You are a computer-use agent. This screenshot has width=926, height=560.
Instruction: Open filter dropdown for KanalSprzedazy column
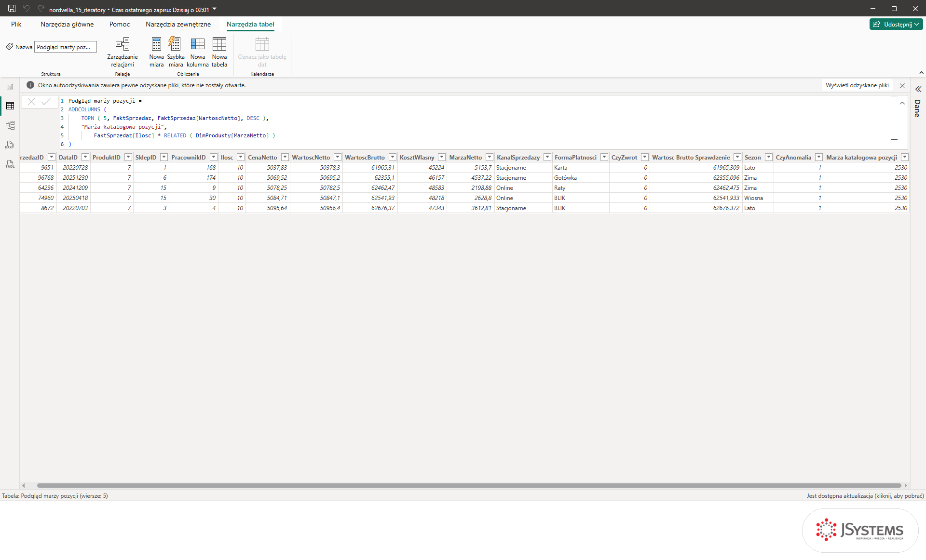(547, 157)
